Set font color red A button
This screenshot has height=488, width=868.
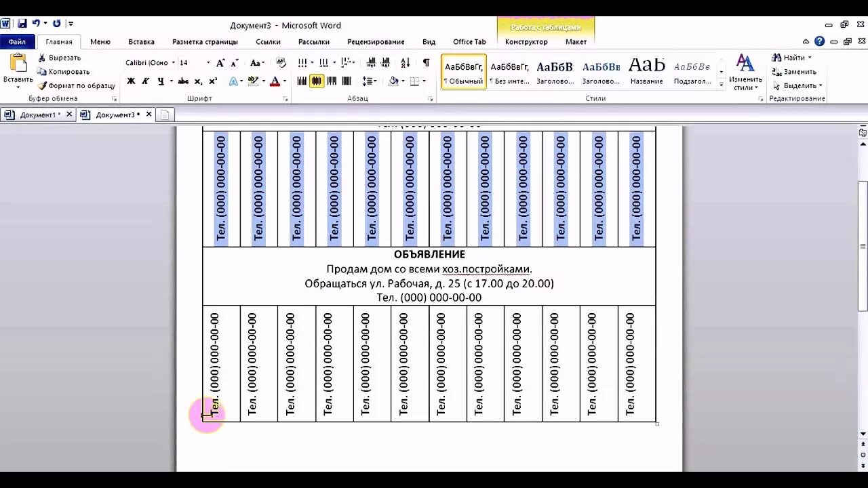[275, 81]
